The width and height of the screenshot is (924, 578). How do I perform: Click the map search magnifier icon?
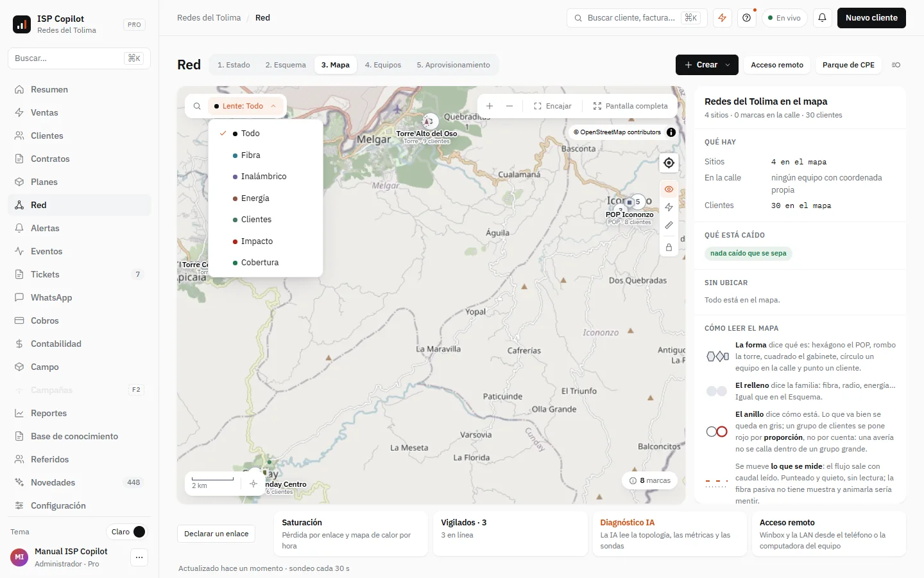coord(197,106)
